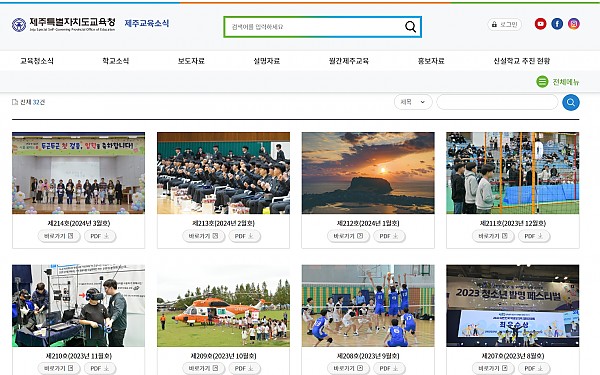Download the PDF for 제212호
The image size is (600, 375).
click(x=389, y=236)
